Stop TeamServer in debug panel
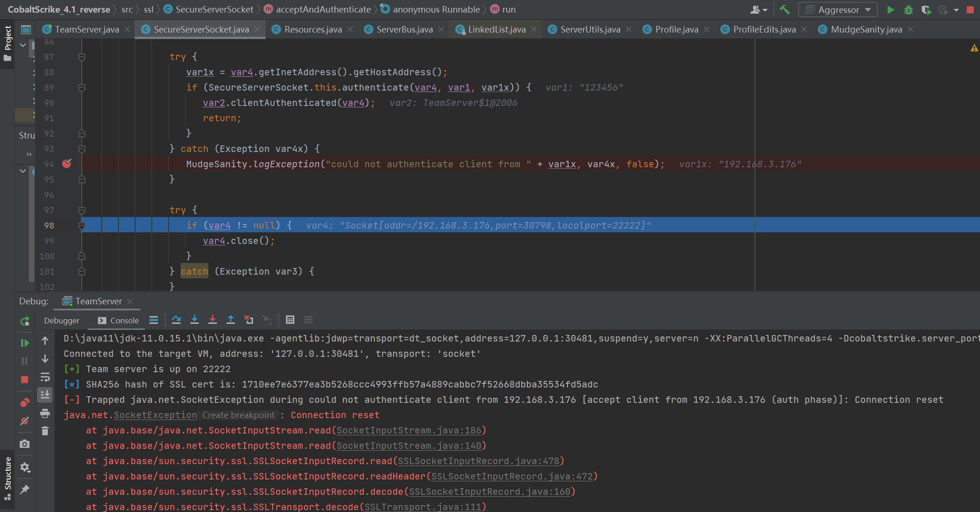 click(25, 380)
